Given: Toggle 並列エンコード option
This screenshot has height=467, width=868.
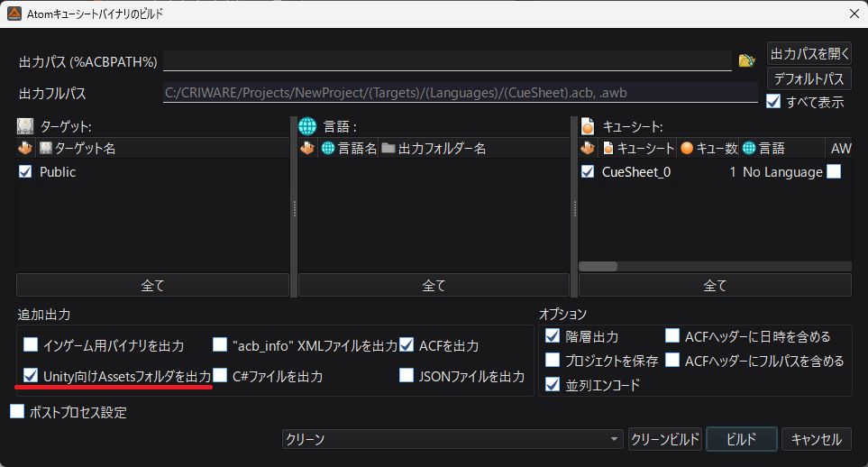Looking at the screenshot, I should click(553, 384).
